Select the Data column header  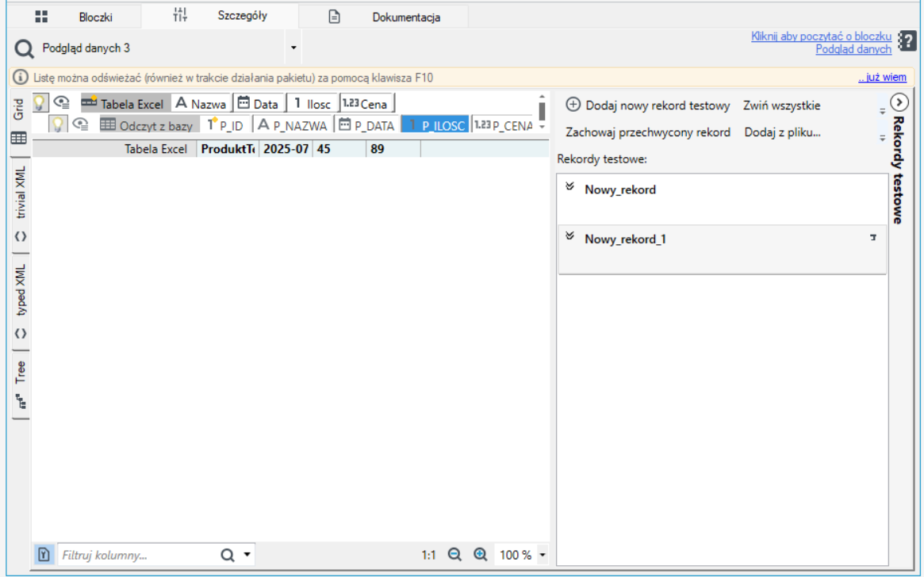click(258, 104)
